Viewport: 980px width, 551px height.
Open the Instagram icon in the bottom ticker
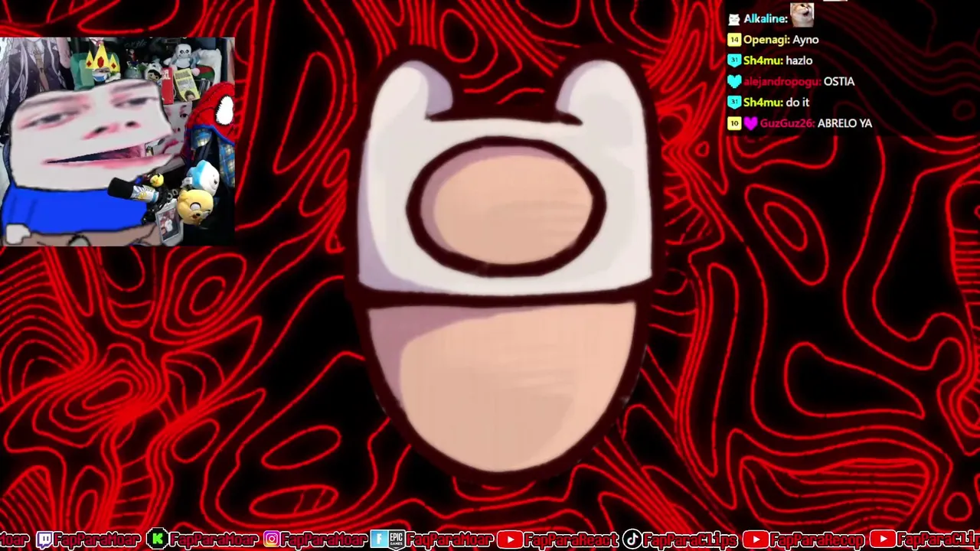point(272,540)
